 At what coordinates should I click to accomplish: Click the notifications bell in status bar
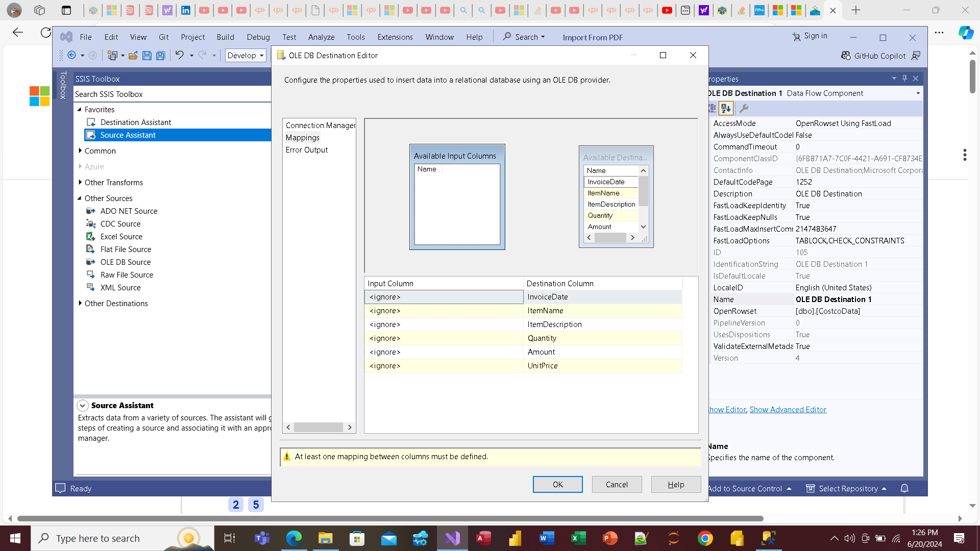[x=904, y=488]
